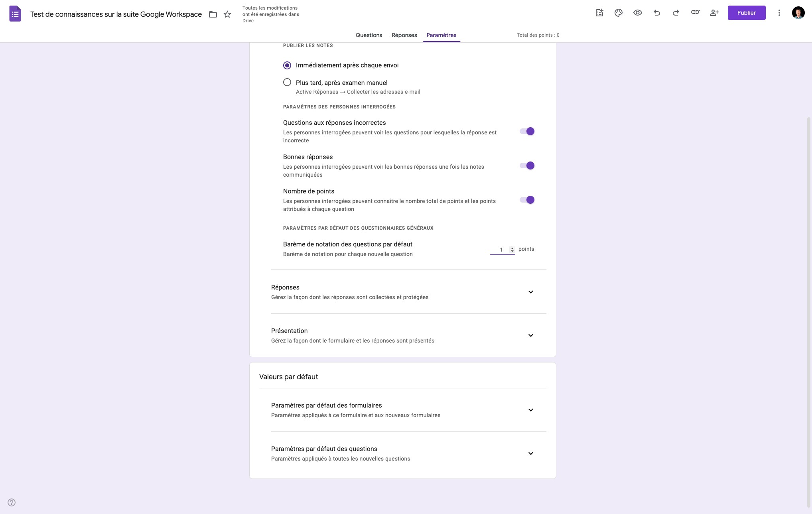Publish the form with Publier button
Viewport: 812px width, 514px height.
tap(747, 13)
